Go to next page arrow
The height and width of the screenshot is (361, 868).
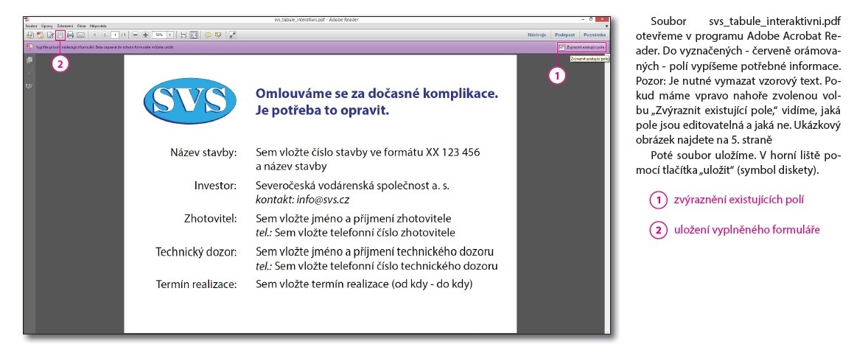click(x=105, y=35)
